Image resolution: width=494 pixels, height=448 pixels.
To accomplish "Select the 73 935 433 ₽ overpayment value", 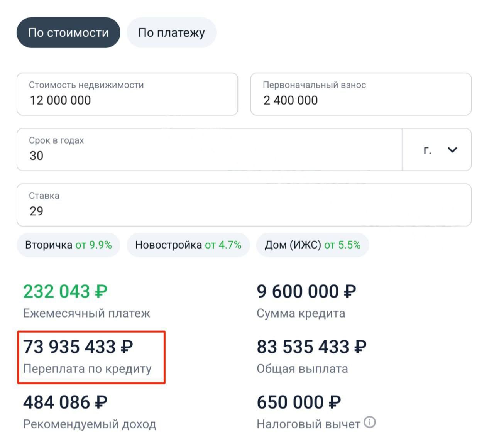I will click(x=78, y=347).
